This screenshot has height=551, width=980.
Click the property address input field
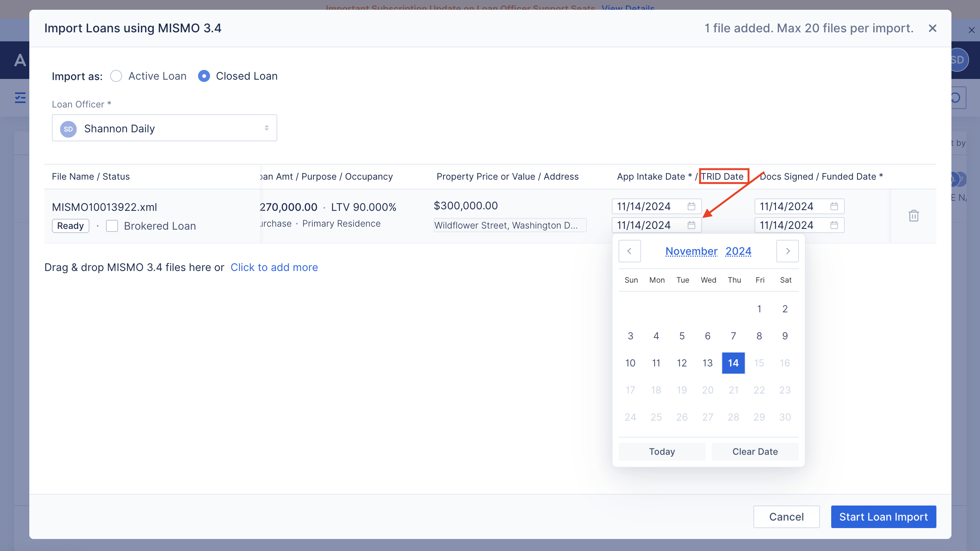point(510,225)
